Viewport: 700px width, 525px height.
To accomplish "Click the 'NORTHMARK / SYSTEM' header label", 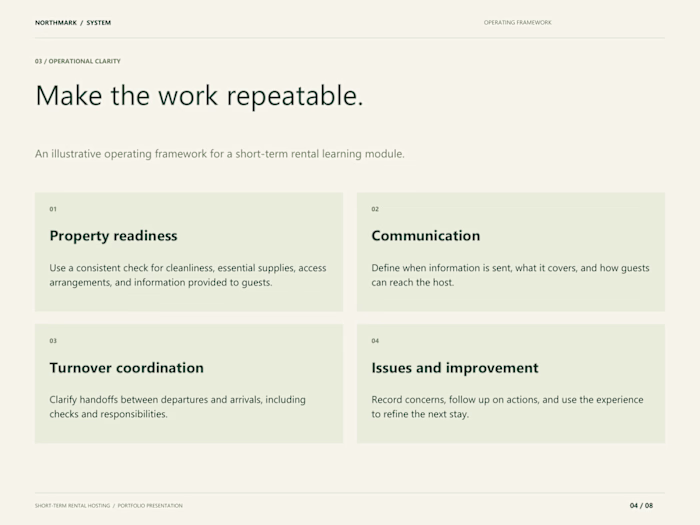I will (73, 22).
